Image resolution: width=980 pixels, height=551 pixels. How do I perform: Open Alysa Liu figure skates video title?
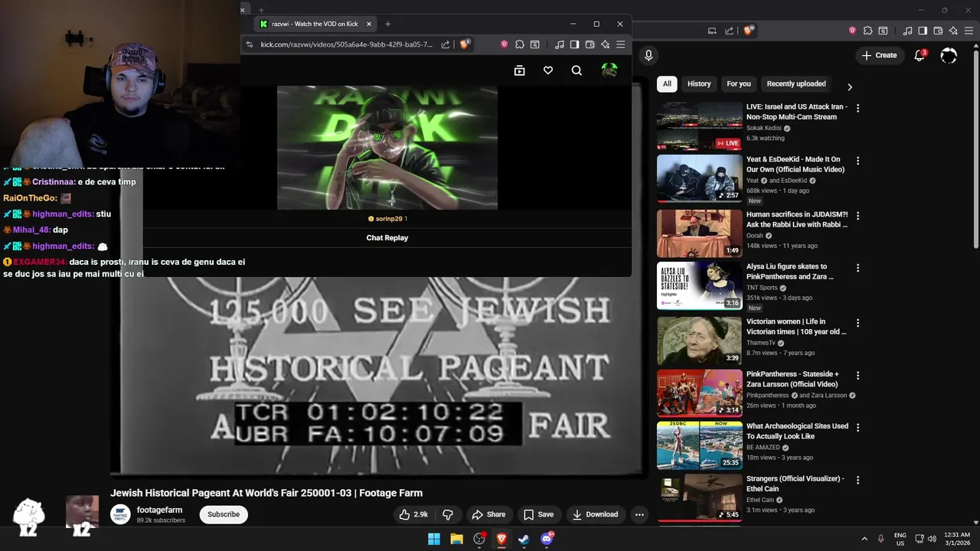coord(789,272)
